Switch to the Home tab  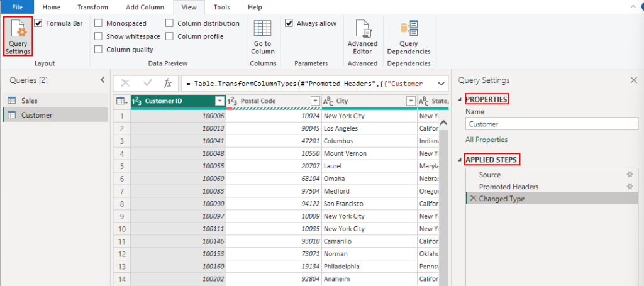(x=51, y=7)
